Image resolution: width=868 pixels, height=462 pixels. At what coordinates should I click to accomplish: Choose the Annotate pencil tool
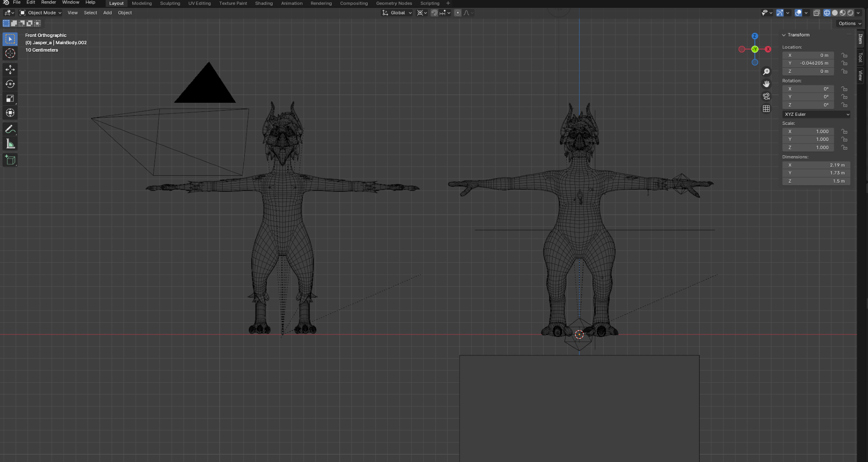[10, 129]
